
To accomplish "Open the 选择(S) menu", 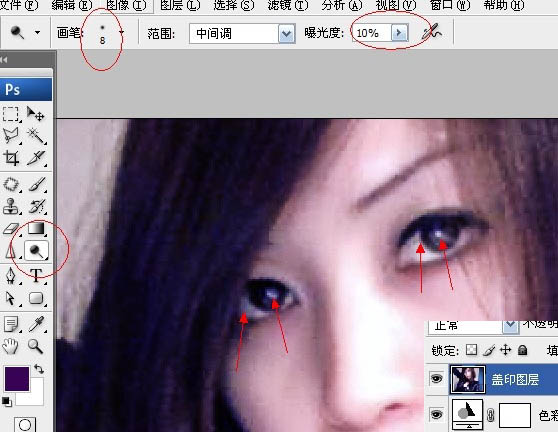I will 234,5.
